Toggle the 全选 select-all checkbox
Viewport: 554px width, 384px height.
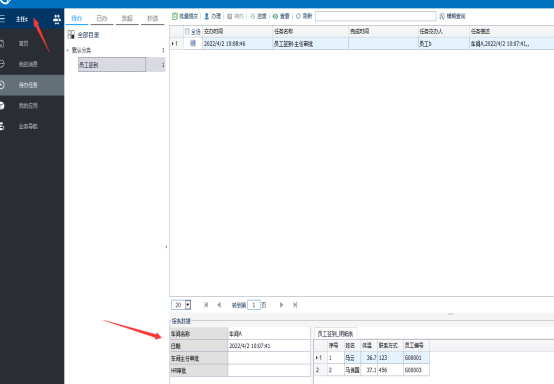[x=187, y=31]
